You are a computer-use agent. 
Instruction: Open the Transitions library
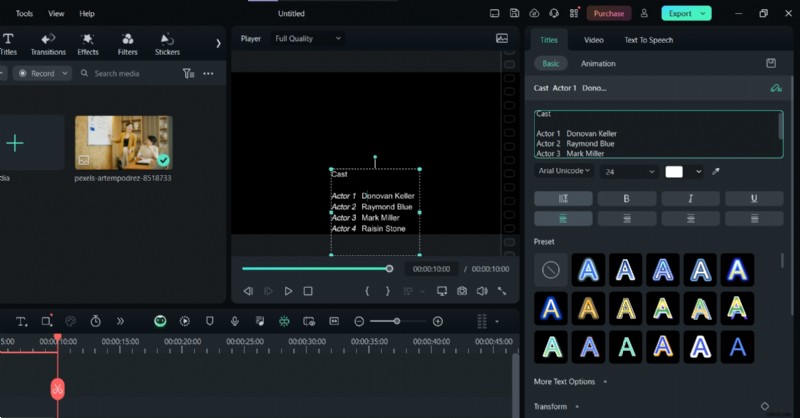coord(48,44)
